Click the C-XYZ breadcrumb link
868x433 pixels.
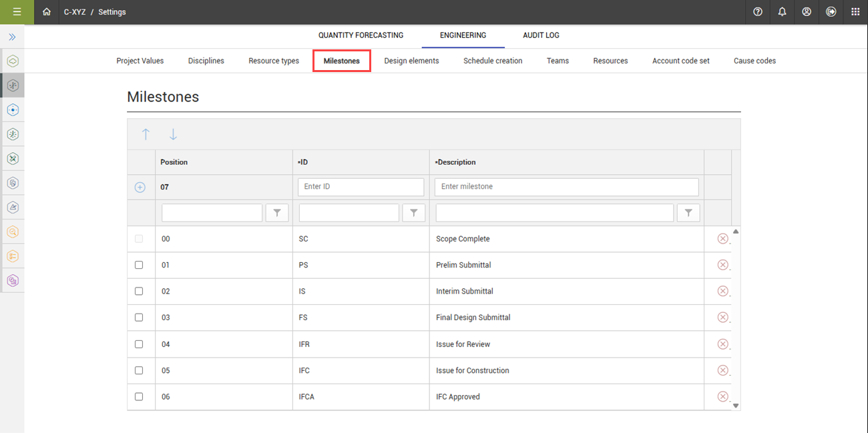coord(75,12)
